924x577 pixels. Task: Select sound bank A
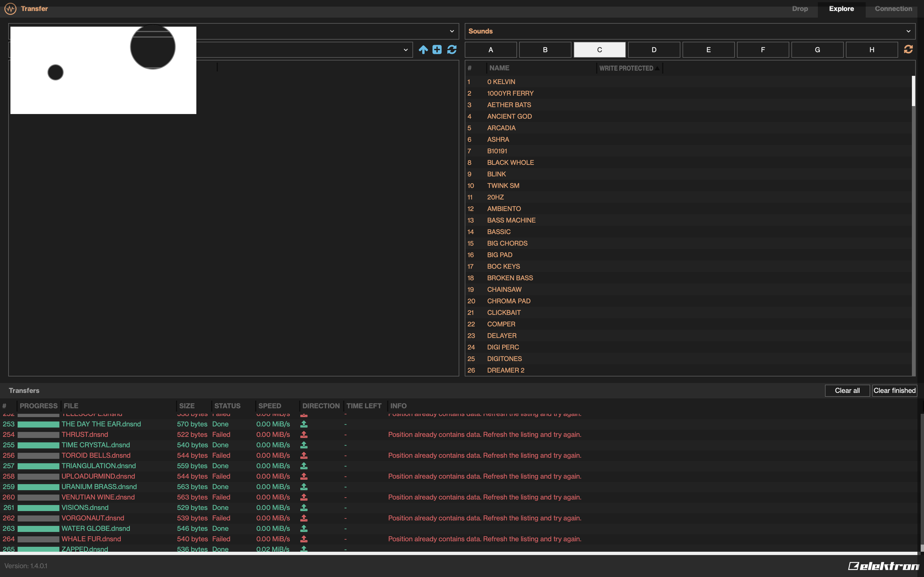(491, 50)
